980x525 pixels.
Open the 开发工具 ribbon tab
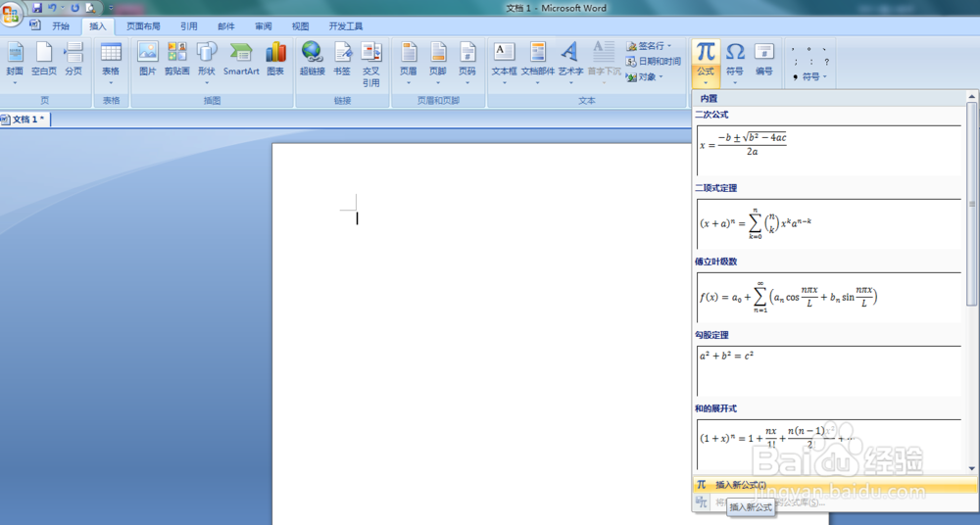coord(346,26)
